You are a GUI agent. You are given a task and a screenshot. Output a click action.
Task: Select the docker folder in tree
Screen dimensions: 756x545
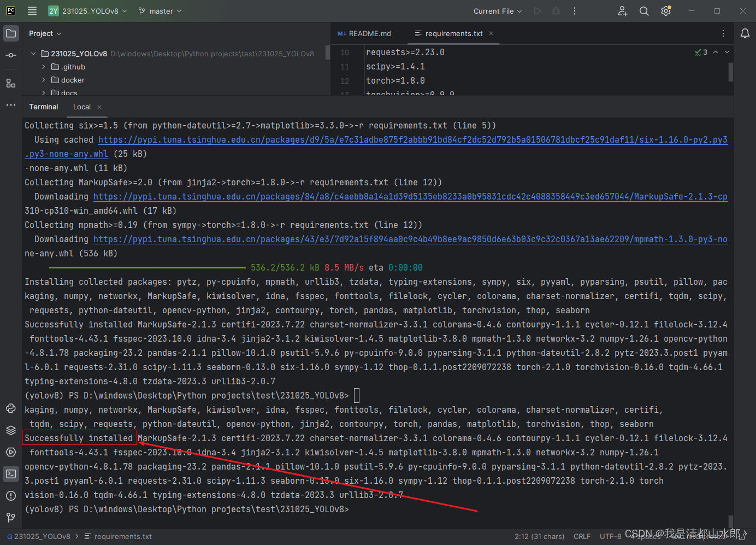point(73,80)
